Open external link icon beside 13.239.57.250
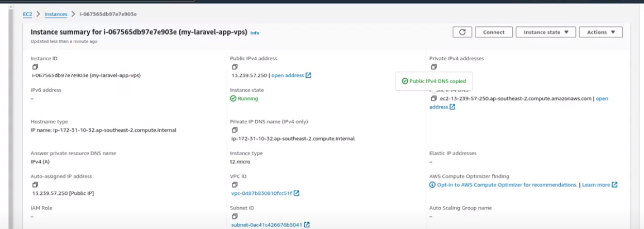This screenshot has width=644, height=229. [308, 75]
